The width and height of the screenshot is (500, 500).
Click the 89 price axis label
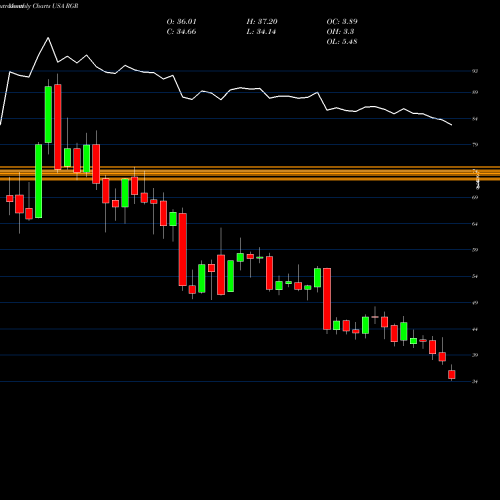pyautogui.click(x=475, y=92)
